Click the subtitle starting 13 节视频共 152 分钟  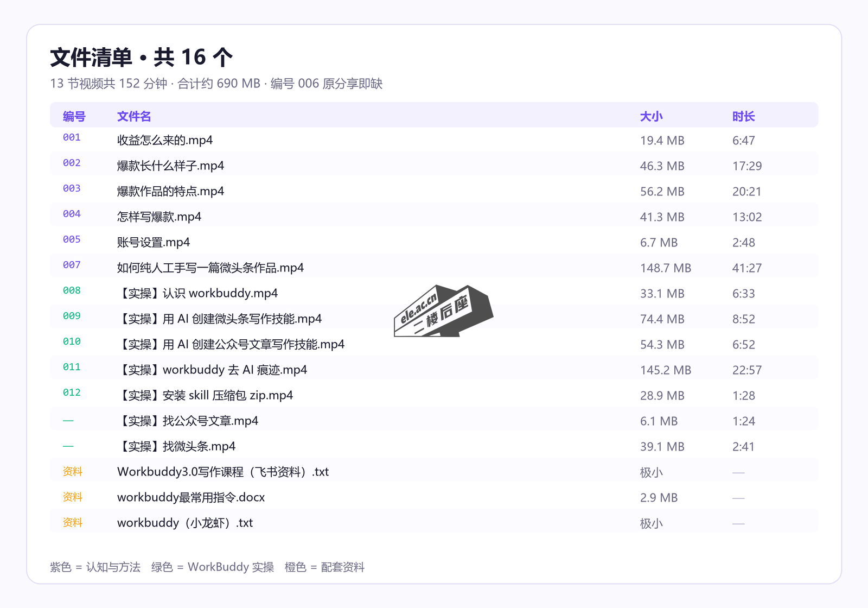[216, 84]
